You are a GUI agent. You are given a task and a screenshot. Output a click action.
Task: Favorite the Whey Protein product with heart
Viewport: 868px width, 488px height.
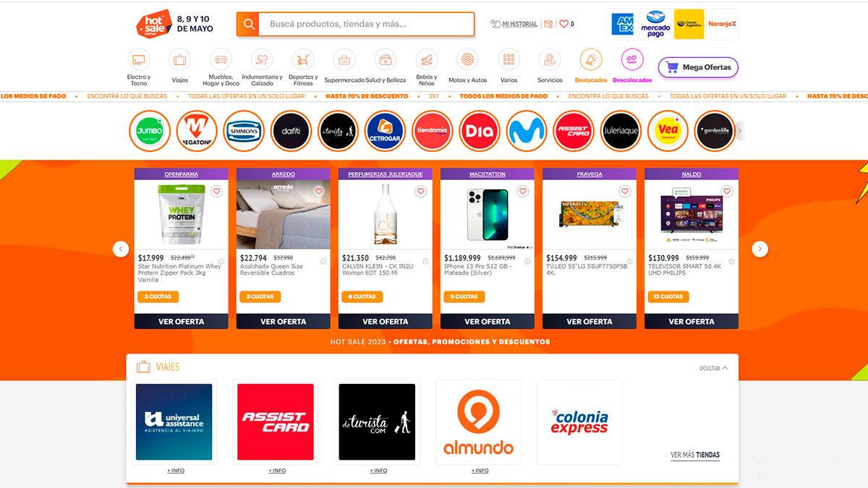[x=216, y=192]
